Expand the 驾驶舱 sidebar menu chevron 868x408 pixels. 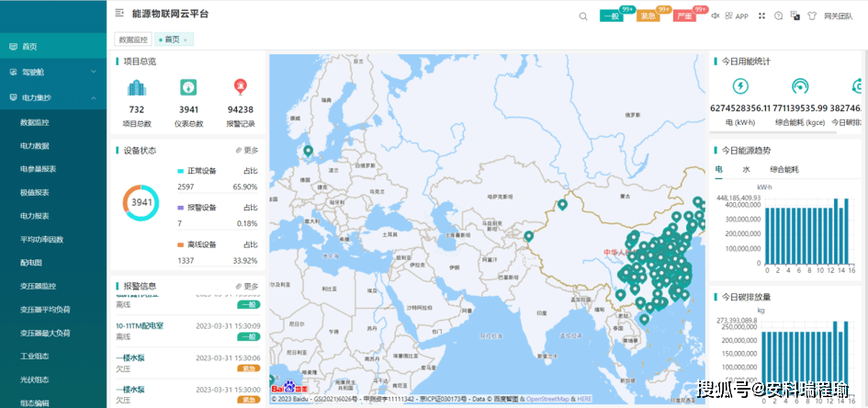coord(94,72)
